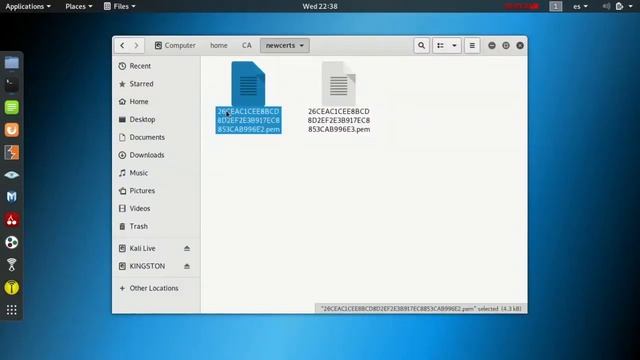Navigate to Computer in the path bar
This screenshot has width=640, height=360.
175,45
